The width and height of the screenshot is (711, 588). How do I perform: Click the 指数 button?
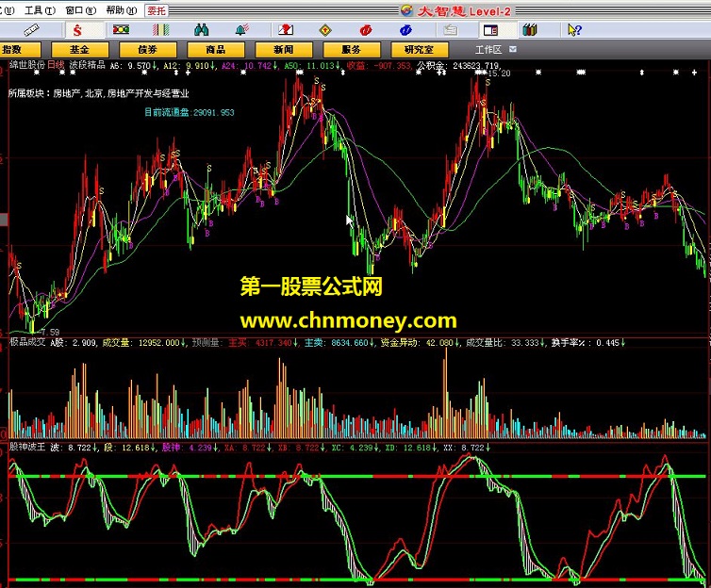[x=21, y=49]
